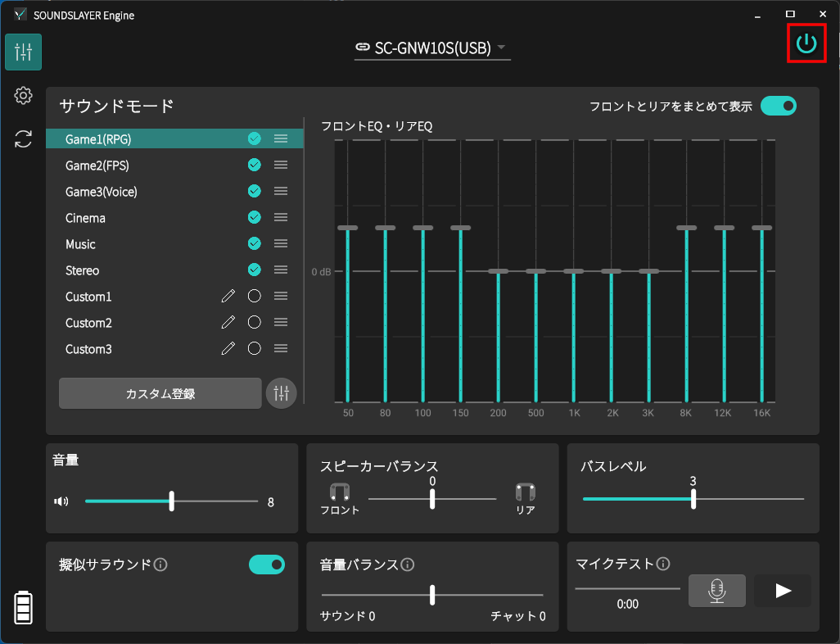Click the round equalizer button beside カスタム登録
Image resolution: width=840 pixels, height=644 pixels.
coord(281,393)
